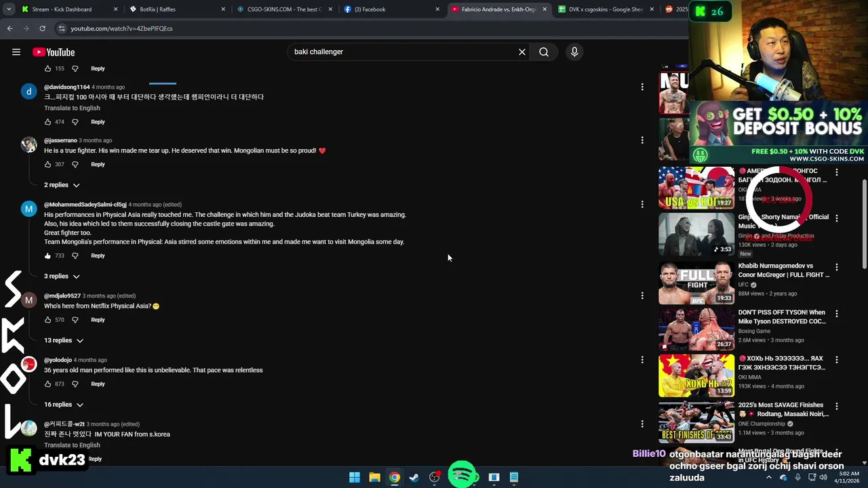Open options menu for @MohammedSadeySalmi comment
The width and height of the screenshot is (868, 488).
point(642,204)
